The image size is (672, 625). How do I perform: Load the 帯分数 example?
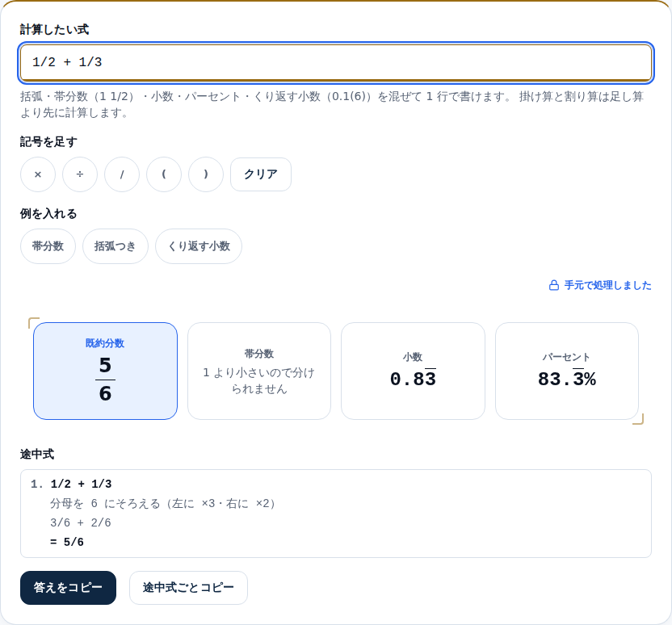(48, 246)
